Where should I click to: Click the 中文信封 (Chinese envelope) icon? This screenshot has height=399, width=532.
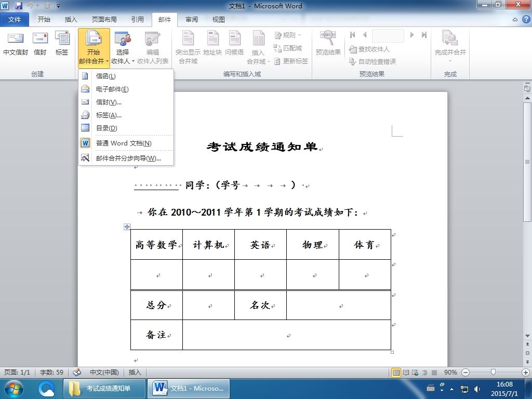tap(15, 43)
